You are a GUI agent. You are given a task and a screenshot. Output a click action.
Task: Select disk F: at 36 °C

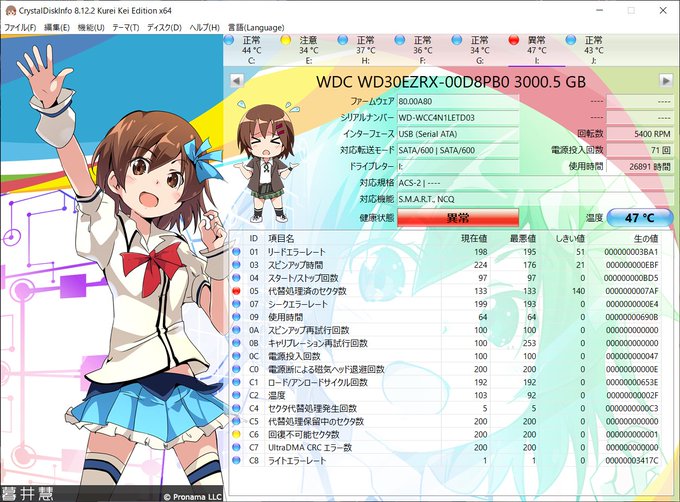click(422, 50)
